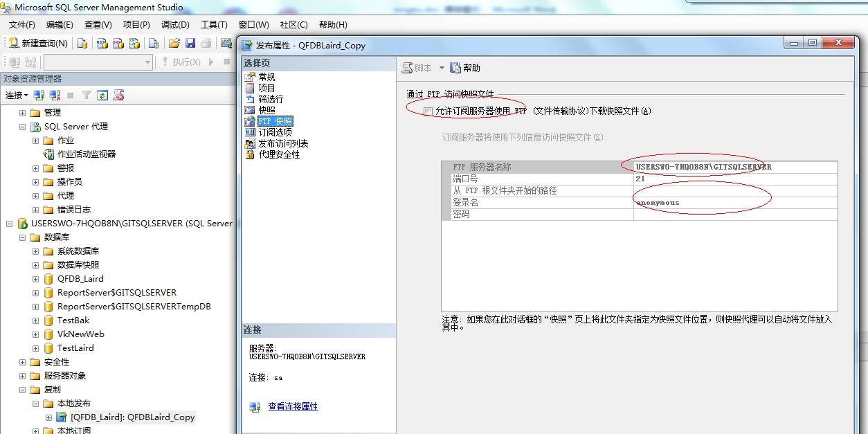This screenshot has width=868, height=434.
Task: Click the query Connect icon beside database dropdown
Action: [x=14, y=62]
